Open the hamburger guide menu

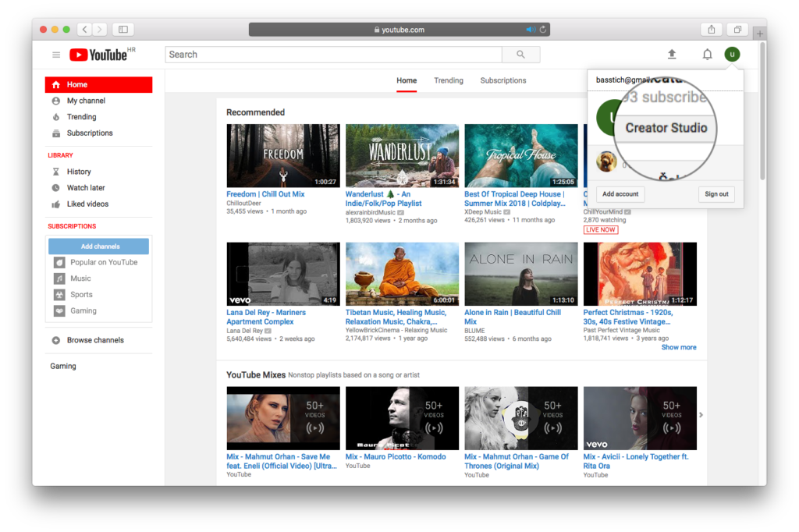point(56,55)
